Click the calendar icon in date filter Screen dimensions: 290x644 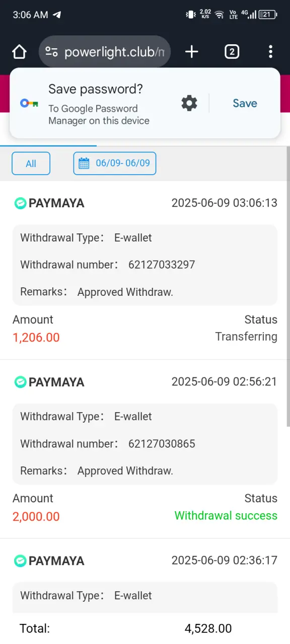click(84, 163)
